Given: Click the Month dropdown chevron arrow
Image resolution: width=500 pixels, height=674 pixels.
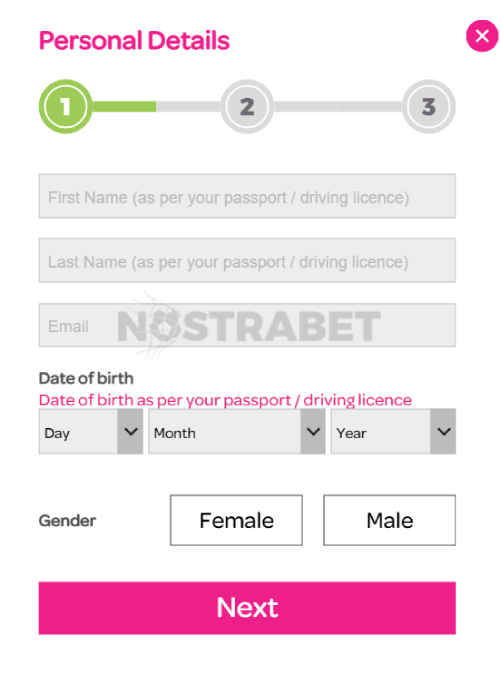Looking at the screenshot, I should pyautogui.click(x=313, y=431).
